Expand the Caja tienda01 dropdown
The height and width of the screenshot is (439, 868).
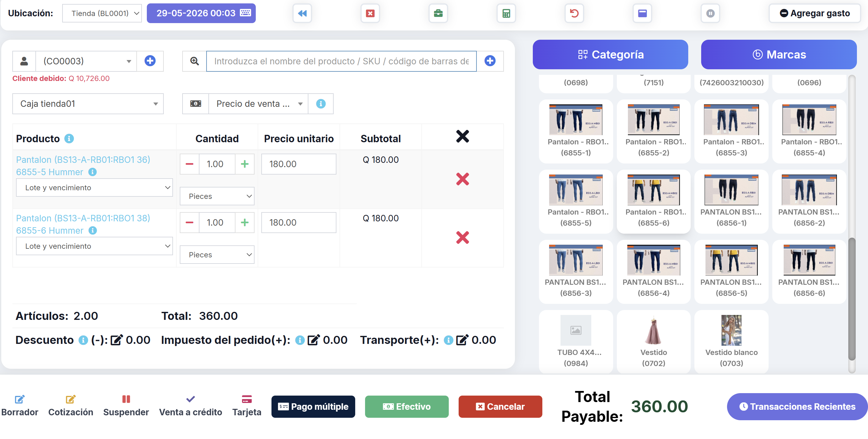tap(88, 104)
